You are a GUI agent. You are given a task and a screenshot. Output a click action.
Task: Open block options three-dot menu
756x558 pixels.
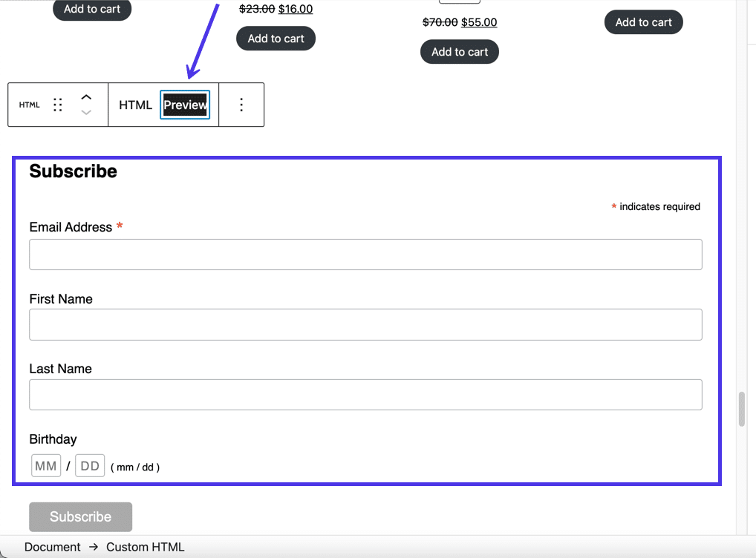click(241, 105)
